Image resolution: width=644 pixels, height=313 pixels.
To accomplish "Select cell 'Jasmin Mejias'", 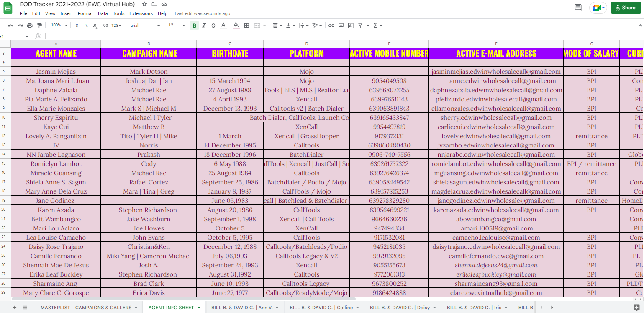I will point(56,72).
